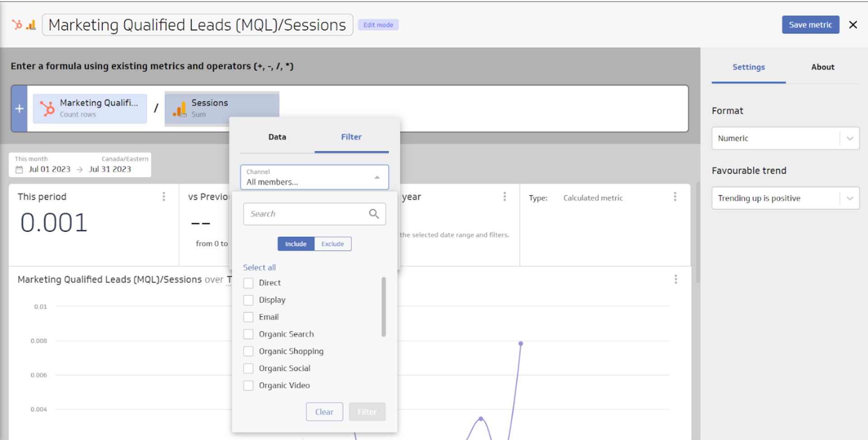Click the plus button to add a formula metric
The height and width of the screenshot is (440, 868).
pyautogui.click(x=19, y=108)
